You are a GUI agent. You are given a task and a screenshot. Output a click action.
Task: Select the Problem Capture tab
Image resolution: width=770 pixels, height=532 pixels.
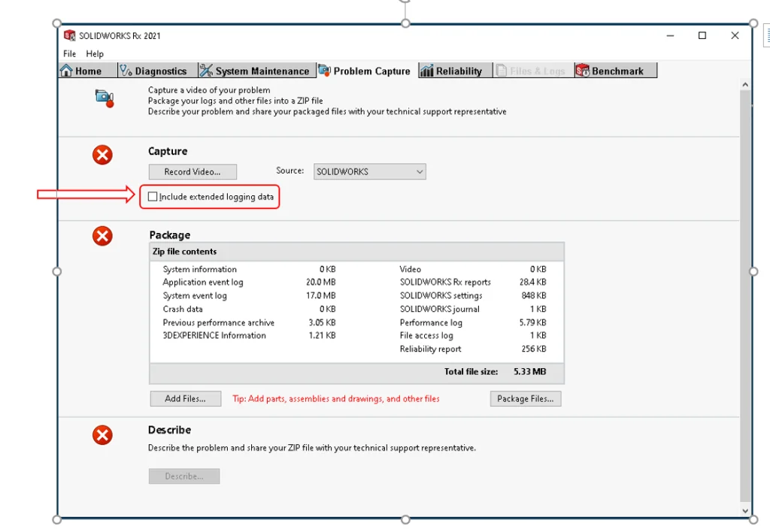pyautogui.click(x=365, y=71)
